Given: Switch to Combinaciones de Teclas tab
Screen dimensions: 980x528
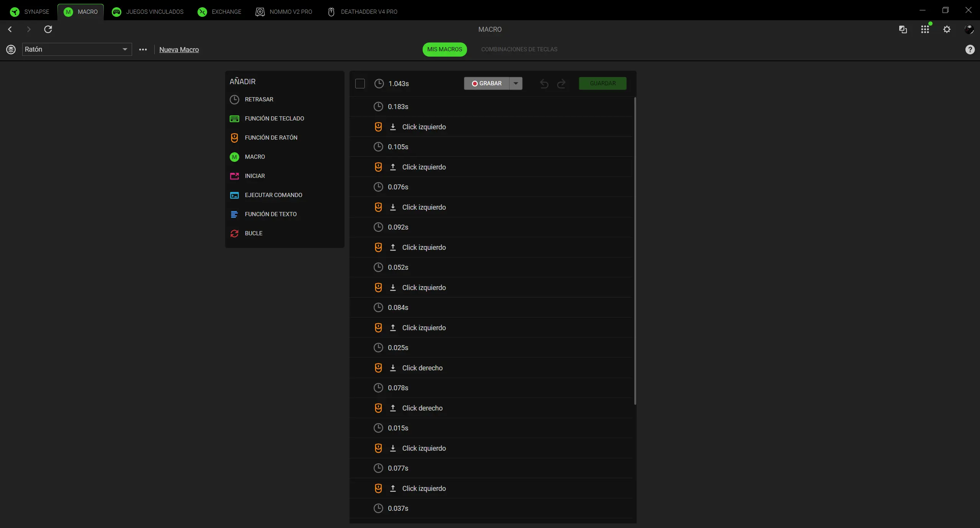Looking at the screenshot, I should click(x=519, y=49).
